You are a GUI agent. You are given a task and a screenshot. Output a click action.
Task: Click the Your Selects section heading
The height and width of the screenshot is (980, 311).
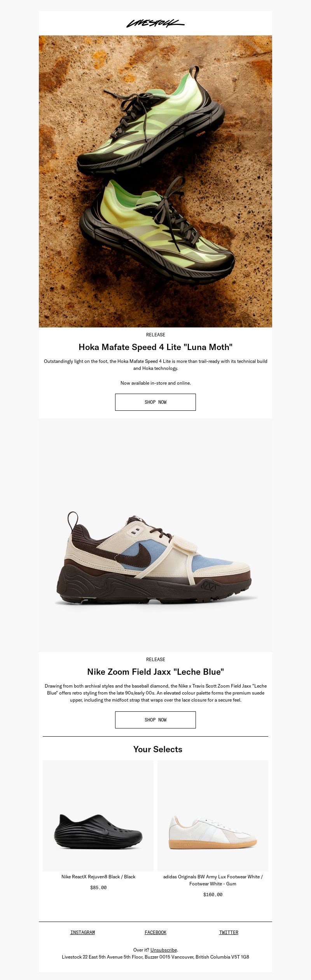158,750
